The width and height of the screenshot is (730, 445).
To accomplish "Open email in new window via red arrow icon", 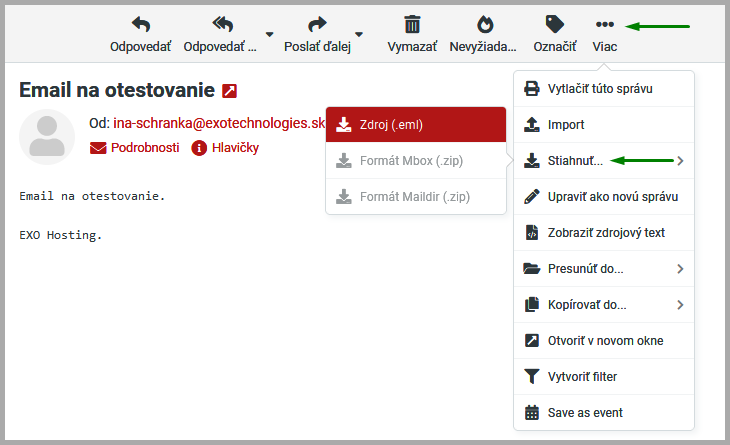I will click(230, 91).
